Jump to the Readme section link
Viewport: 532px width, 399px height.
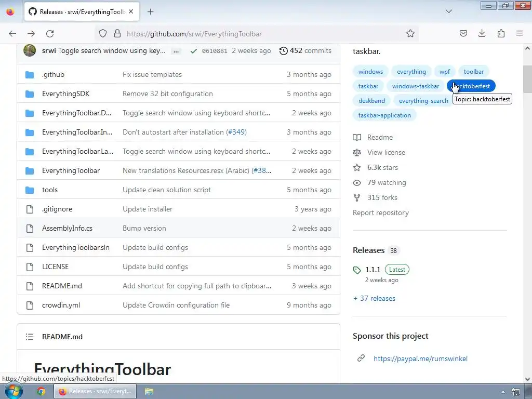pos(373,137)
